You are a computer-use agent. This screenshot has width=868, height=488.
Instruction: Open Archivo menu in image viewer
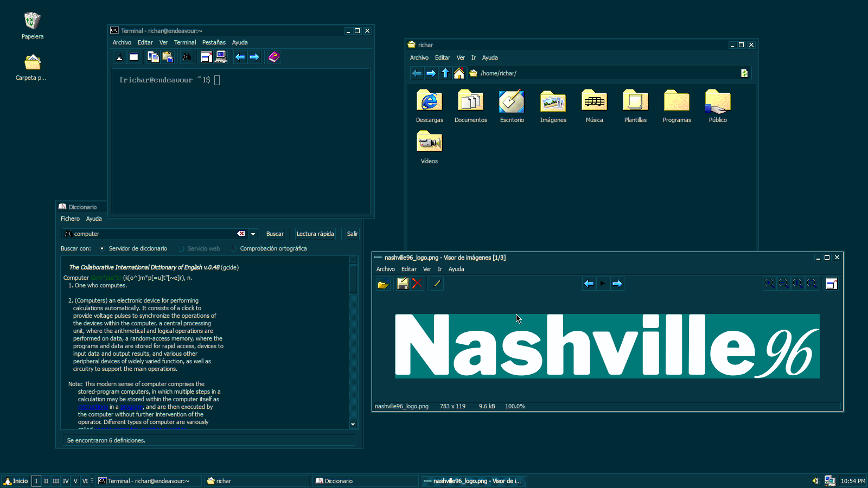click(x=386, y=269)
